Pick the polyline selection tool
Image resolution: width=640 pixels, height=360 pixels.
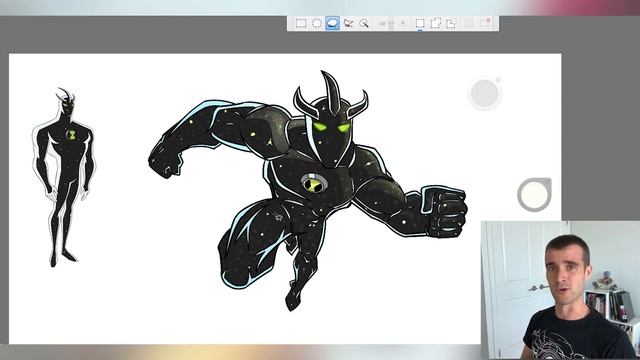click(x=348, y=23)
